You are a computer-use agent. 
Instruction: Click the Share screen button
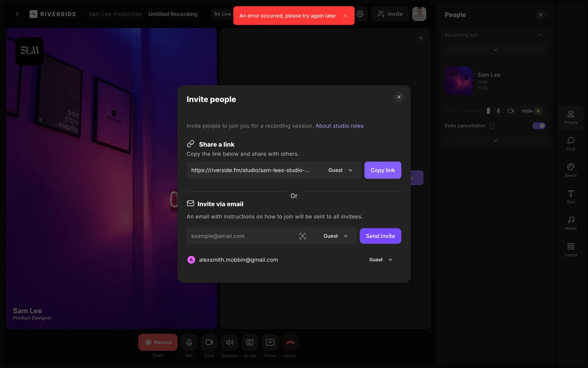click(x=270, y=342)
